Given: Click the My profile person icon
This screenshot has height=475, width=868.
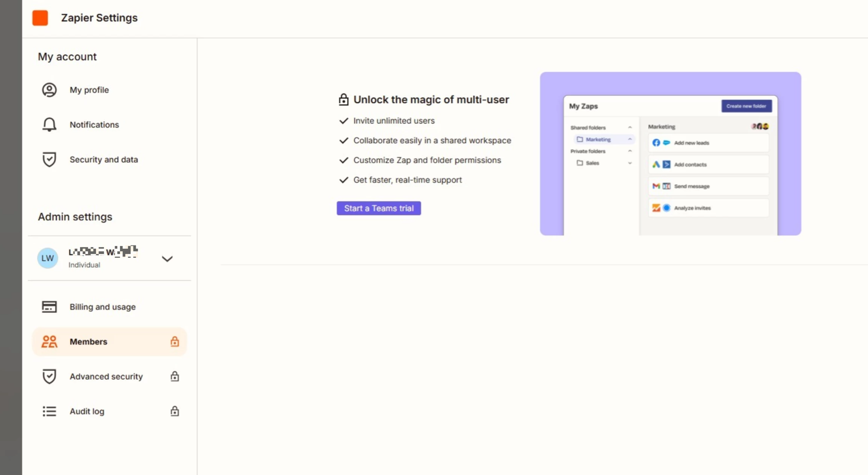Looking at the screenshot, I should pos(49,90).
